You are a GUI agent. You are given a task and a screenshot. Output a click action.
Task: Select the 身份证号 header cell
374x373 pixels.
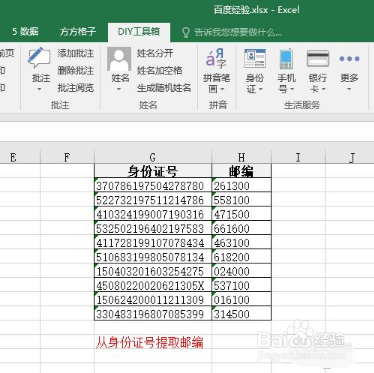click(x=153, y=171)
